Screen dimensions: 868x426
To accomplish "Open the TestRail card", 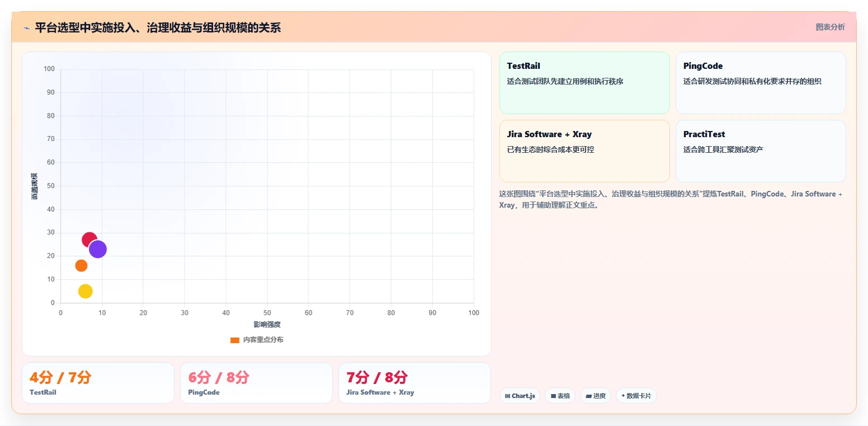I will point(584,83).
